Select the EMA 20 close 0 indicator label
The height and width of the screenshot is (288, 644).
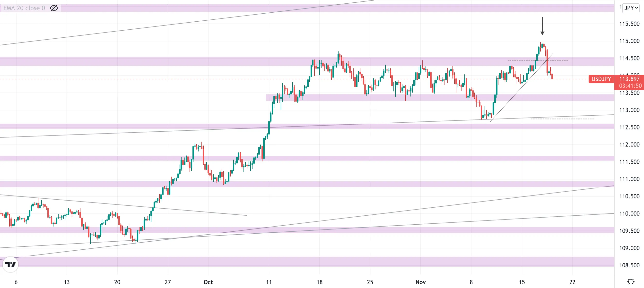pos(24,8)
